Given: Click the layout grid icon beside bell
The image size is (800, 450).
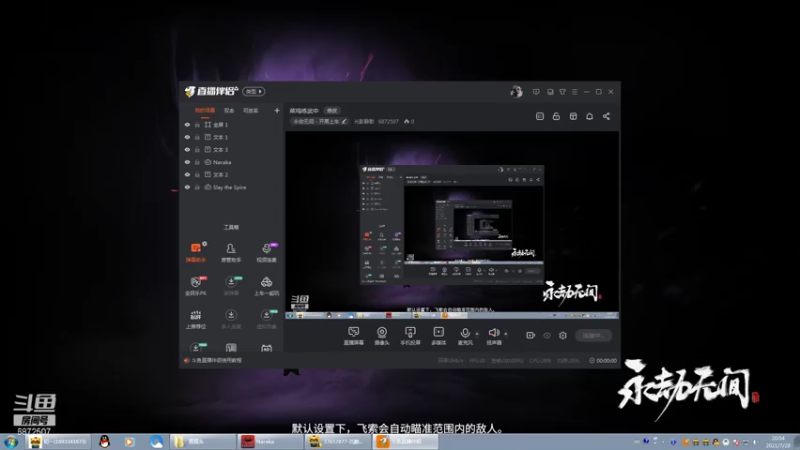Looking at the screenshot, I should pyautogui.click(x=573, y=116).
